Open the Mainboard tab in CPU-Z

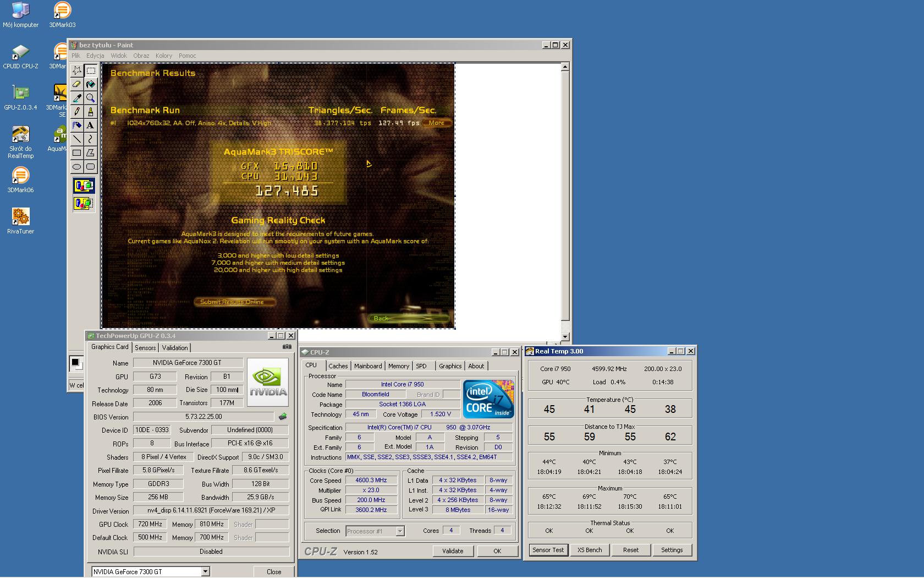pyautogui.click(x=368, y=366)
